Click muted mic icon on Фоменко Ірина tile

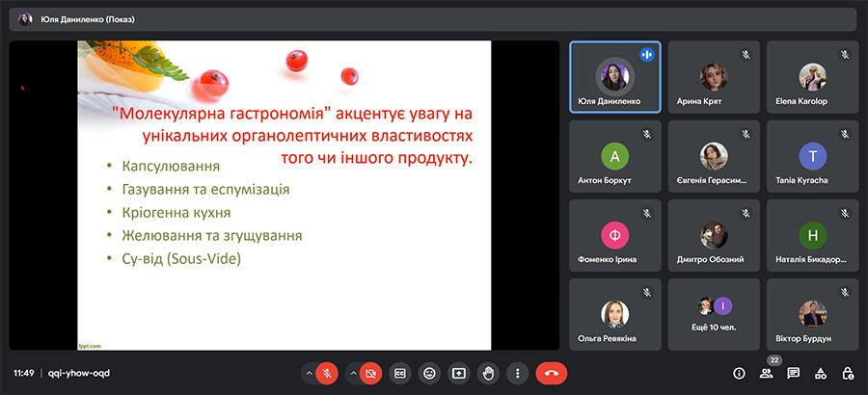pyautogui.click(x=647, y=213)
